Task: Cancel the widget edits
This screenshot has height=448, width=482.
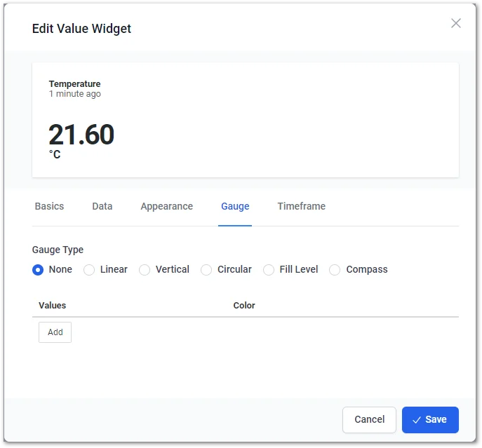Action: pyautogui.click(x=369, y=420)
